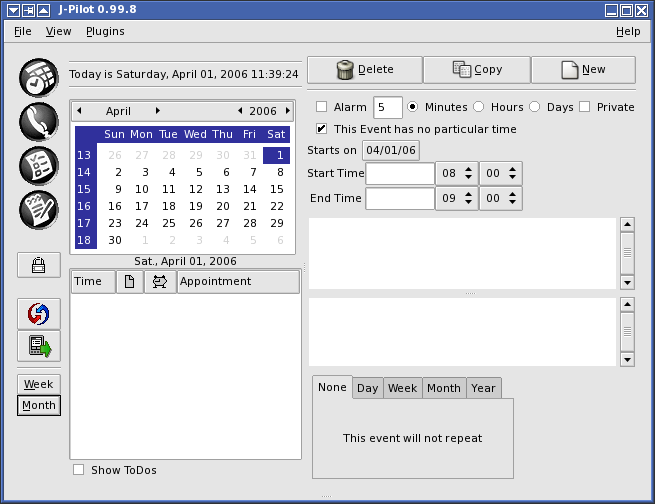Open the Help menu
The image size is (655, 504).
[628, 31]
